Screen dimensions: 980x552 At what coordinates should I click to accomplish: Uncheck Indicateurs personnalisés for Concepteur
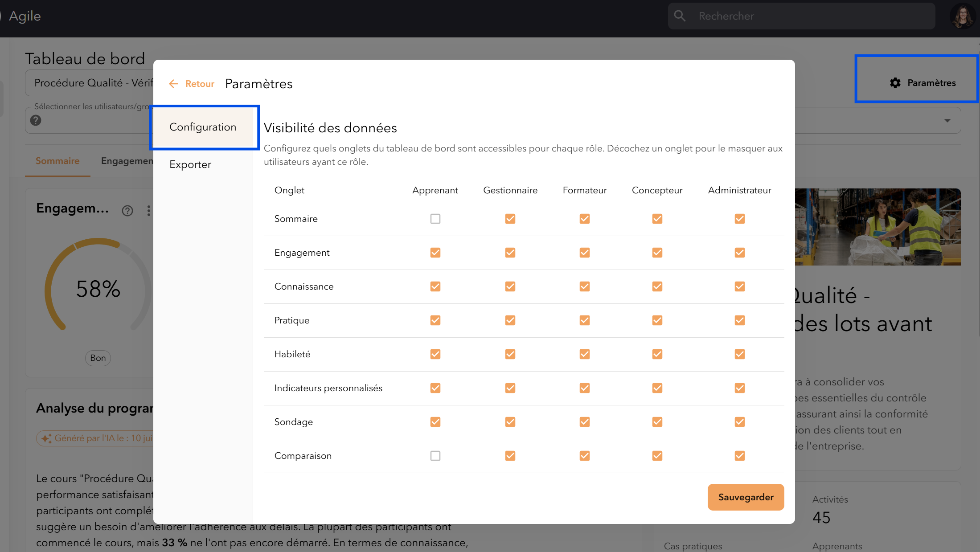point(657,388)
